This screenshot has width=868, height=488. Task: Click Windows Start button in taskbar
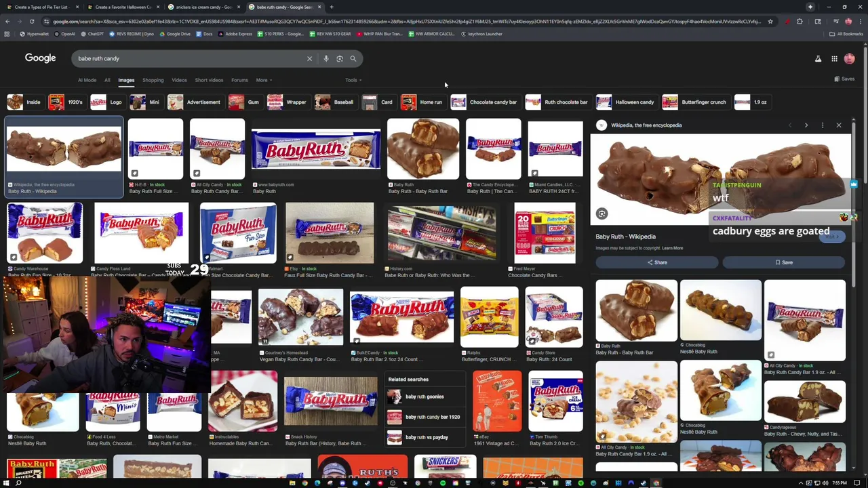coord(5,483)
